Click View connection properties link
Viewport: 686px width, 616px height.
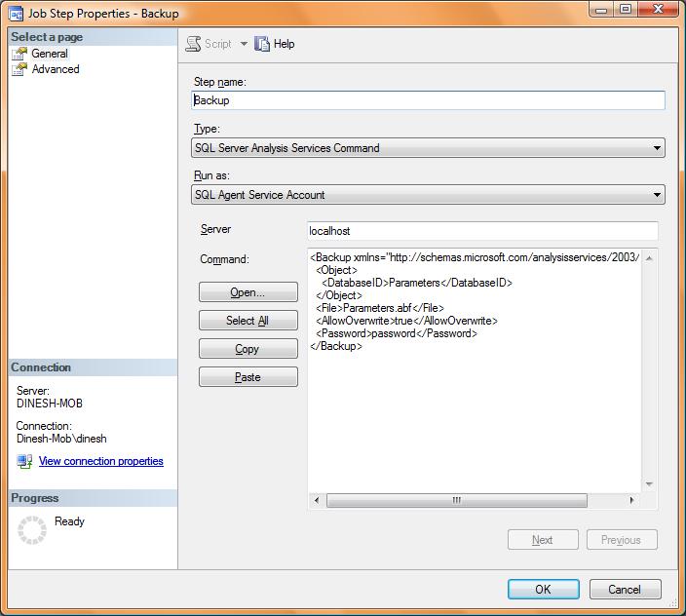coord(101,461)
